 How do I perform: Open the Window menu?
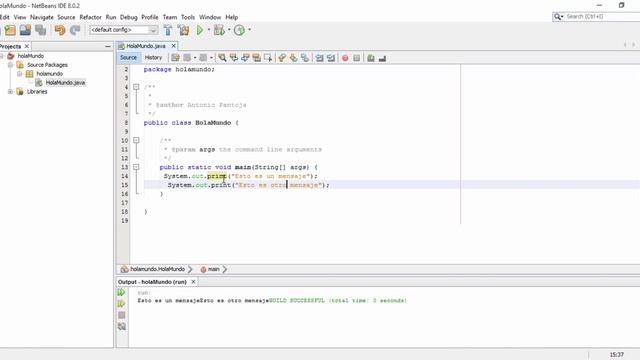pyautogui.click(x=210, y=17)
